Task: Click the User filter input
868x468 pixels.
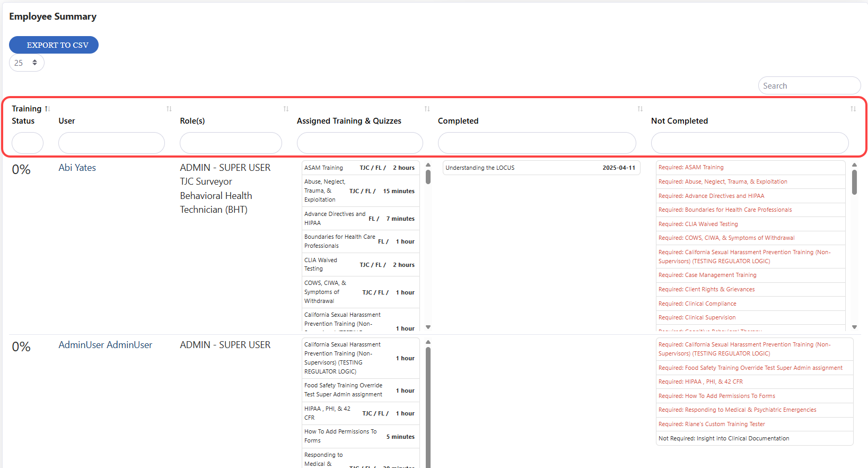Action: [111, 143]
